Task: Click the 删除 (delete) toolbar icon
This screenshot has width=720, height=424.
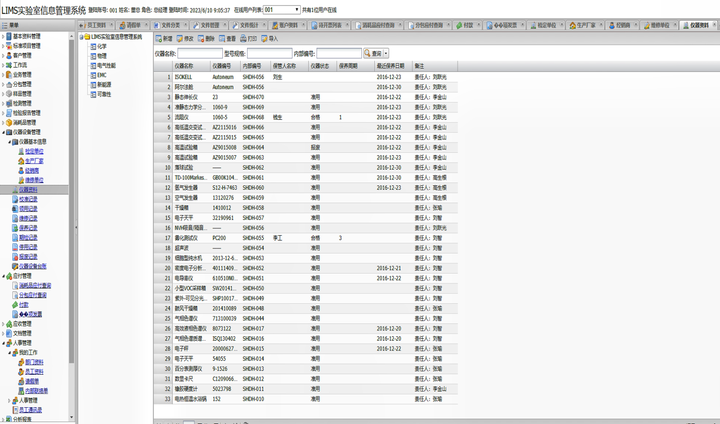Action: pos(201,39)
